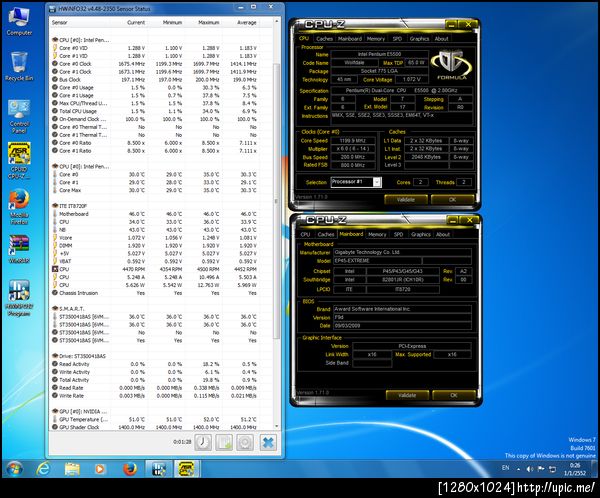Image resolution: width=600 pixels, height=498 pixels.
Task: Click OK in CPU-Z processor window
Action: click(x=452, y=199)
